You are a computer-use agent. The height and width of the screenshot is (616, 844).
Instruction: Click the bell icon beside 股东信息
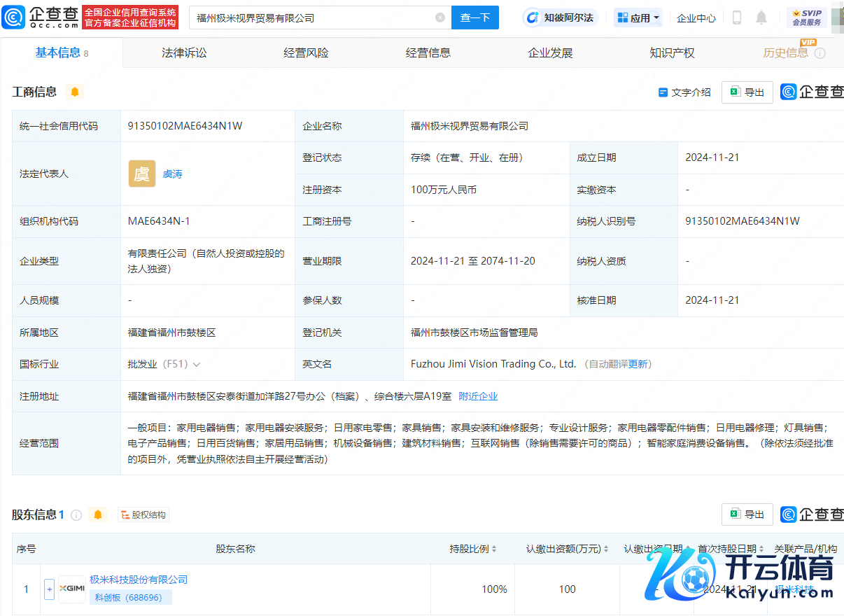98,515
